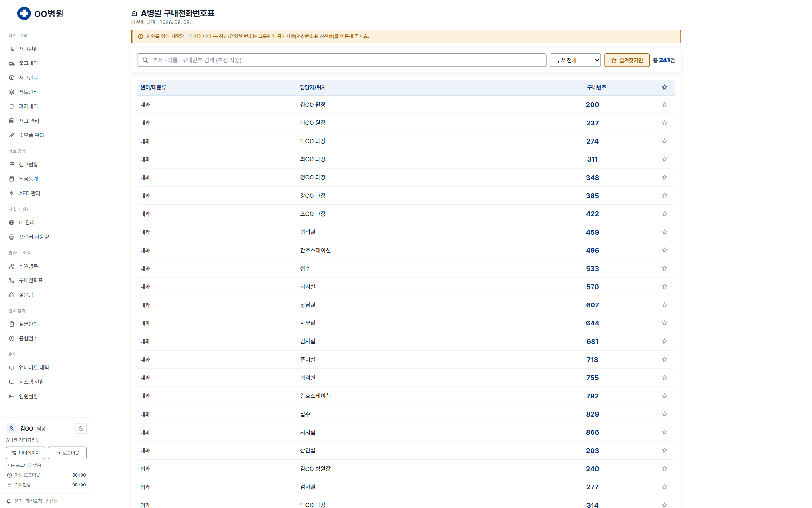Click the AED 관리 lightning icon

coord(11,193)
